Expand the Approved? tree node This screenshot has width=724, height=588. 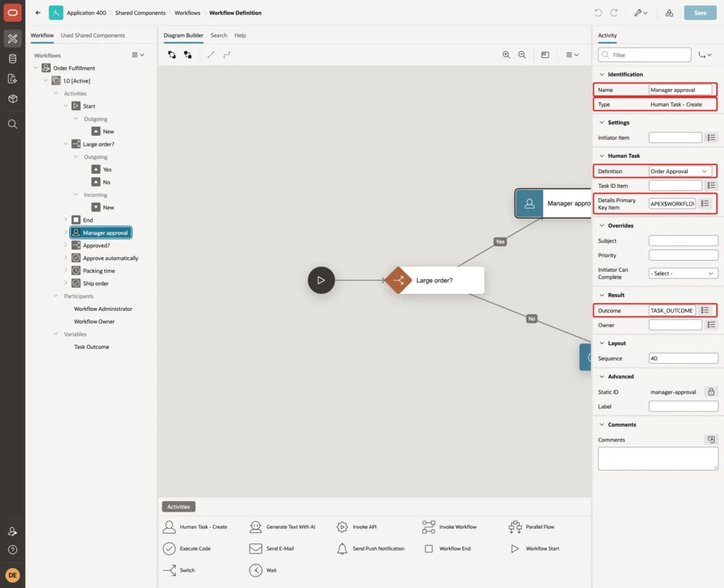pos(66,245)
